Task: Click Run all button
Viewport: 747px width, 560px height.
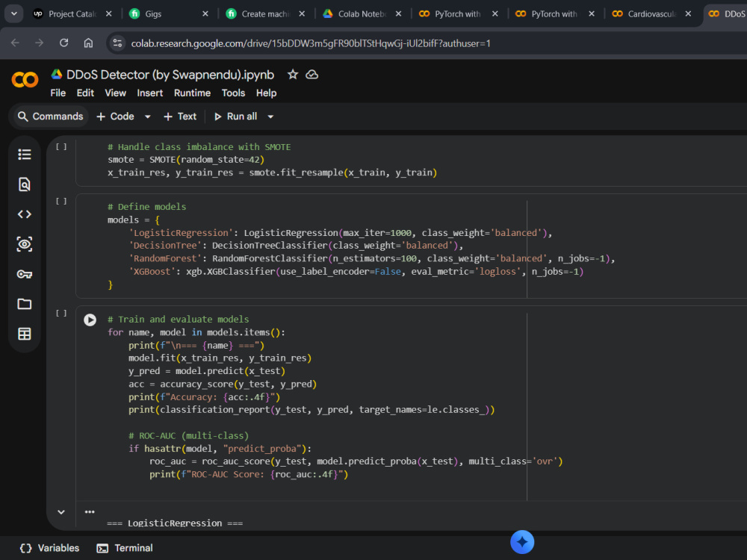Action: click(236, 116)
